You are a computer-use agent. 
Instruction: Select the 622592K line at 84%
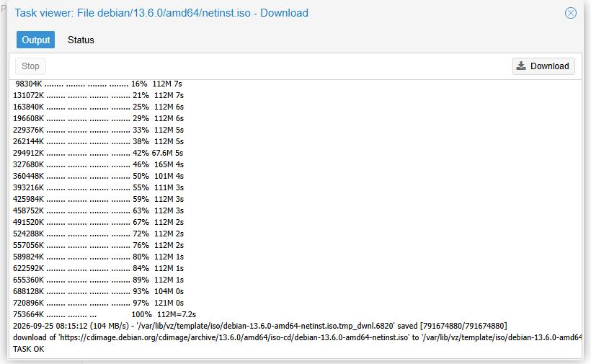(98, 268)
